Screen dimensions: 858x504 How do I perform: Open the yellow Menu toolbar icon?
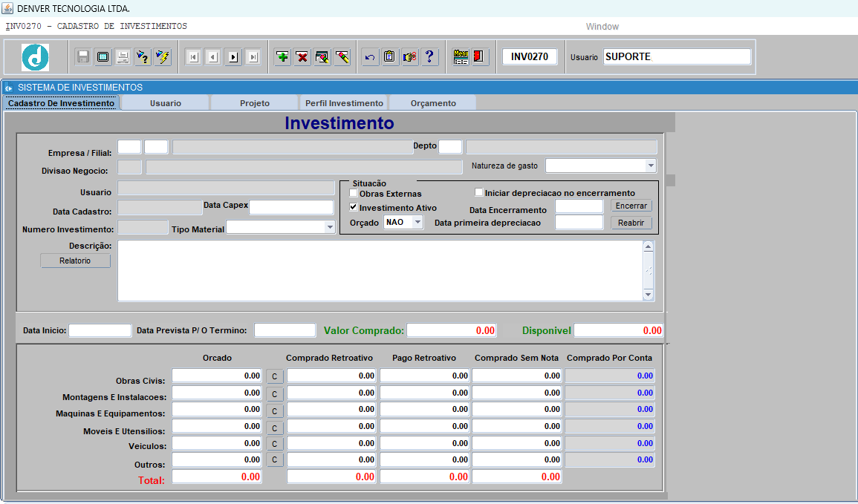461,57
